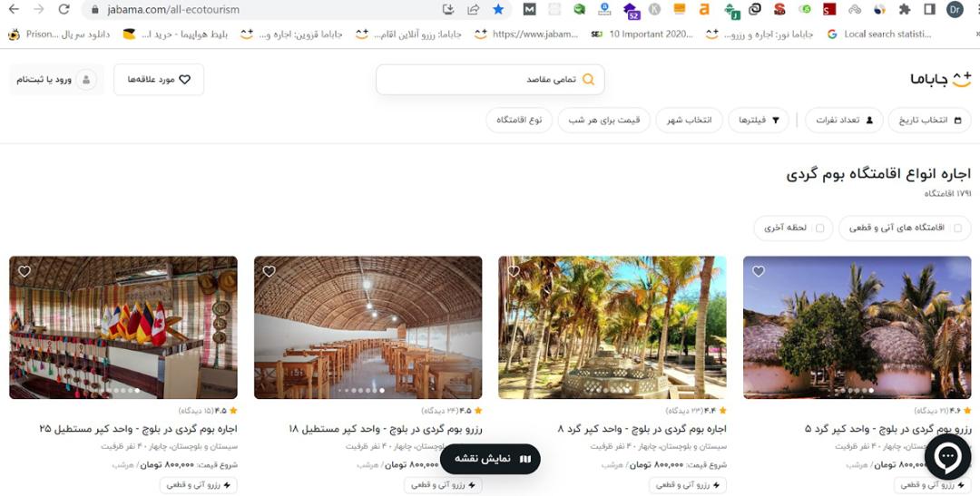This screenshot has width=980, height=496.
Task: Favorite the first listing with heart icon
Action: coord(758,271)
